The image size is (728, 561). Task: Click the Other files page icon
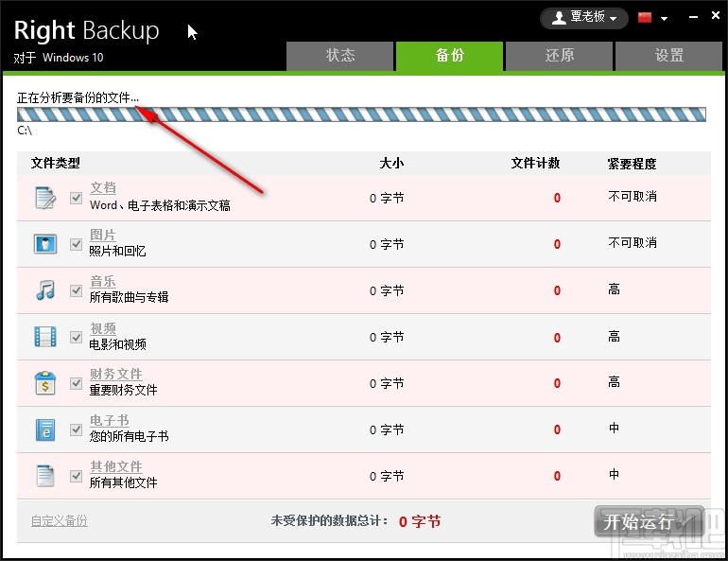(45, 476)
